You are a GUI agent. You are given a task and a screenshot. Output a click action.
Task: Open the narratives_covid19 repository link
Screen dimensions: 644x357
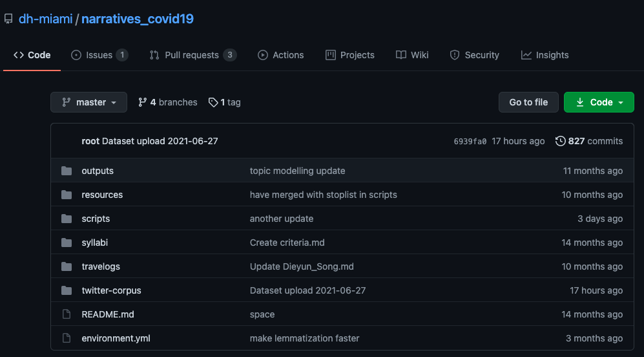pyautogui.click(x=138, y=19)
